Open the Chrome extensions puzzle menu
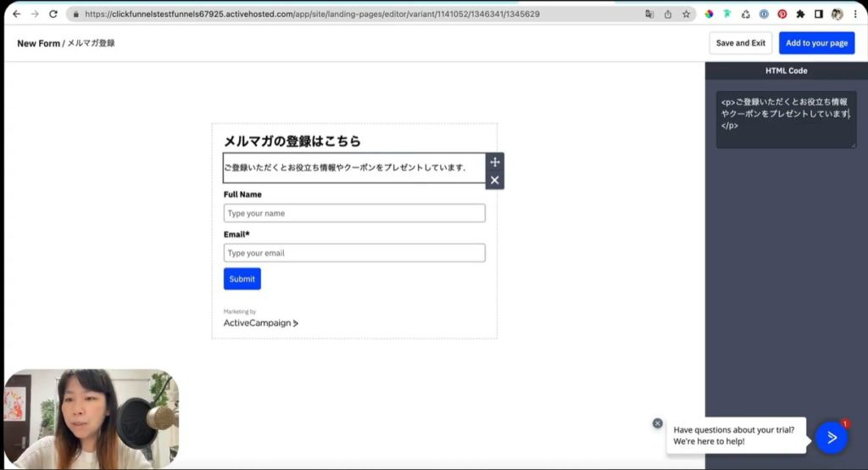The height and width of the screenshot is (470, 868). click(800, 14)
